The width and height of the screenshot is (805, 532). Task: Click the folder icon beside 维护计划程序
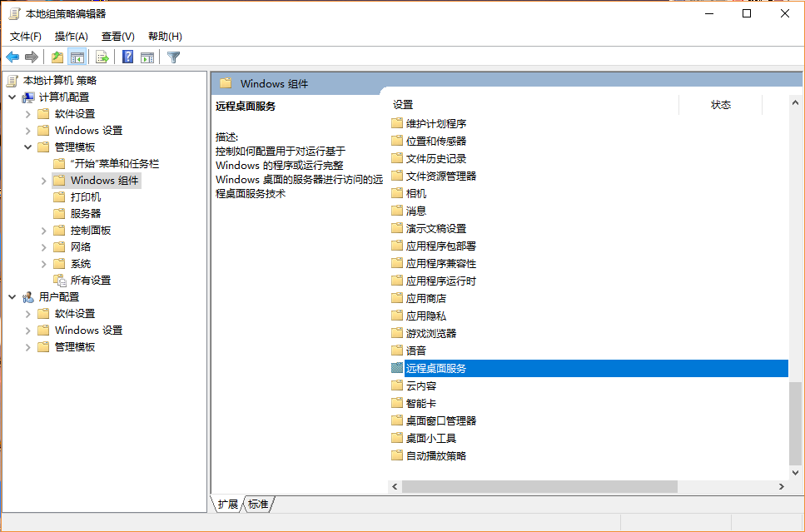[397, 123]
